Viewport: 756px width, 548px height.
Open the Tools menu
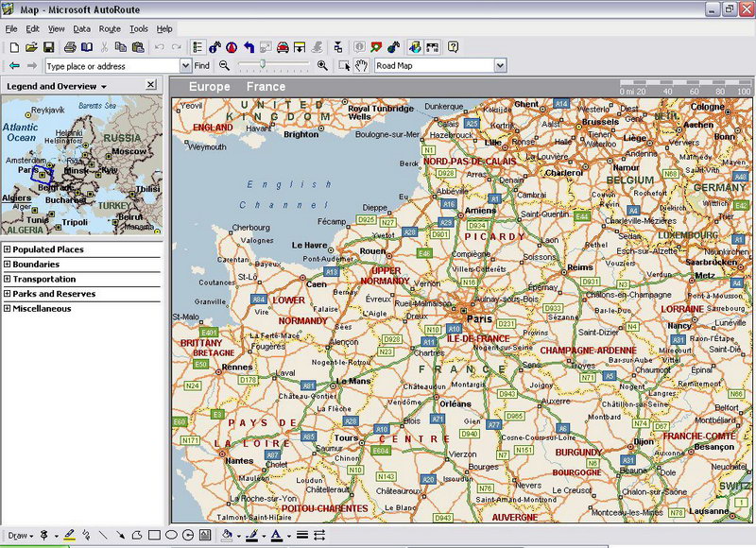[139, 29]
